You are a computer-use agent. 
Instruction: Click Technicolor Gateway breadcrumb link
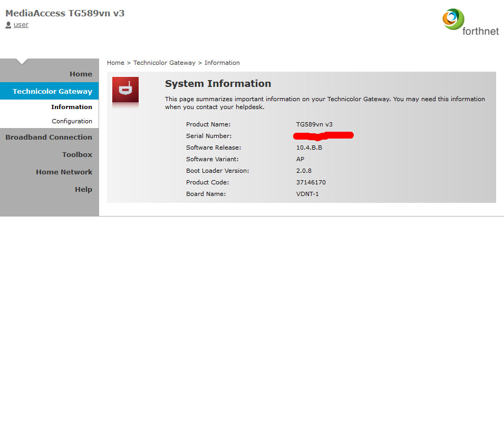(164, 63)
